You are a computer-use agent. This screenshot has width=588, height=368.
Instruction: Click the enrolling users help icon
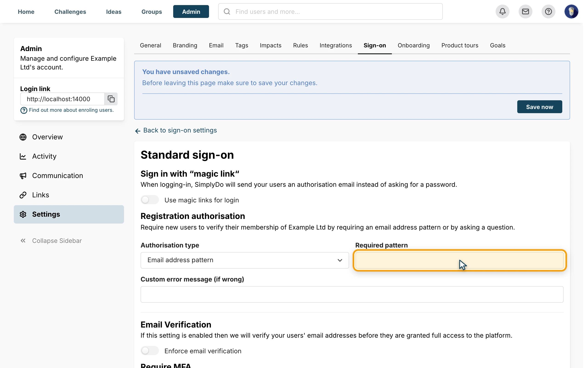(x=24, y=110)
